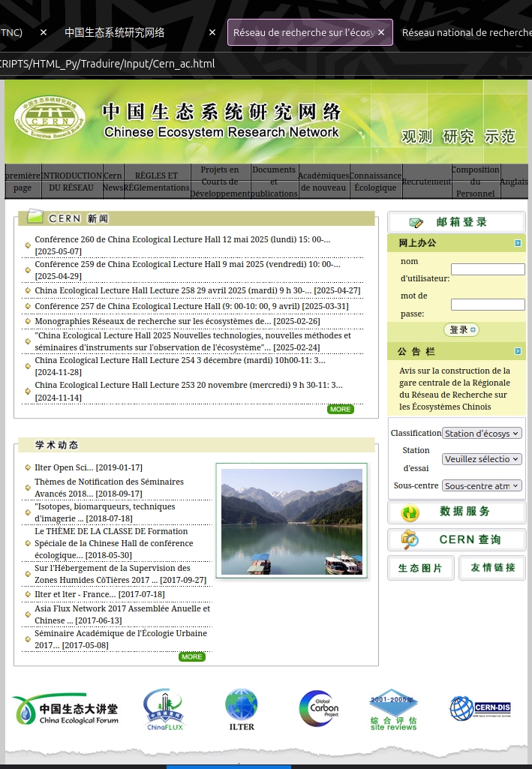Open the Classification dropdown

tap(482, 433)
